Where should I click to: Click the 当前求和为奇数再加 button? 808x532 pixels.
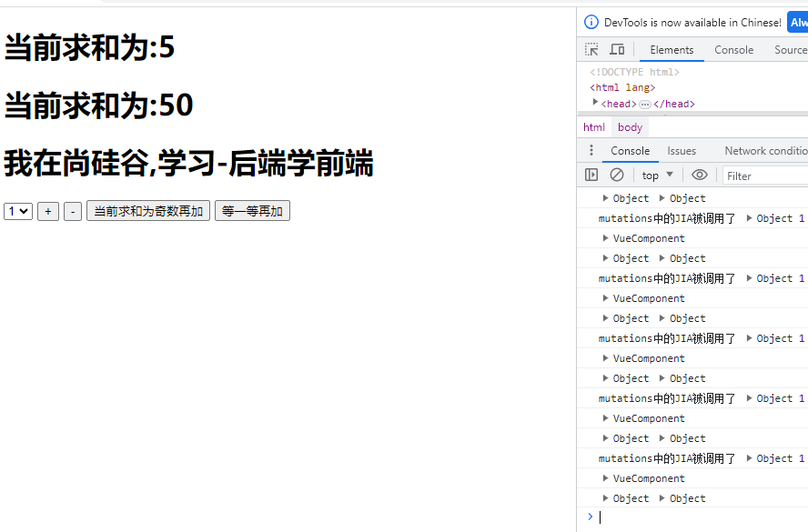pos(148,211)
